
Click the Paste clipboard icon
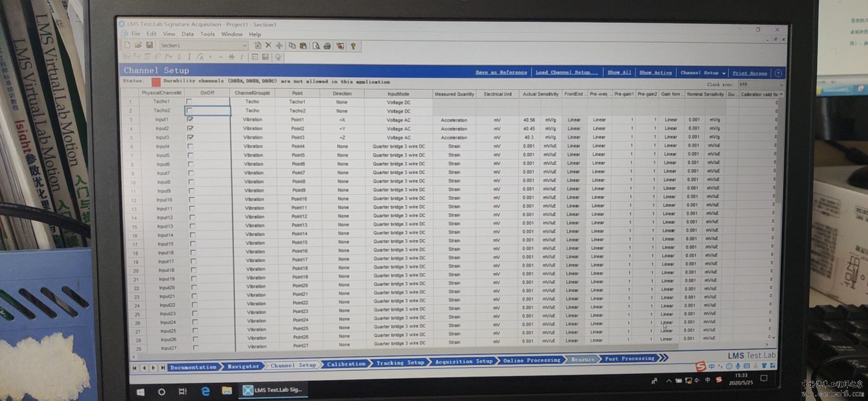coord(303,46)
